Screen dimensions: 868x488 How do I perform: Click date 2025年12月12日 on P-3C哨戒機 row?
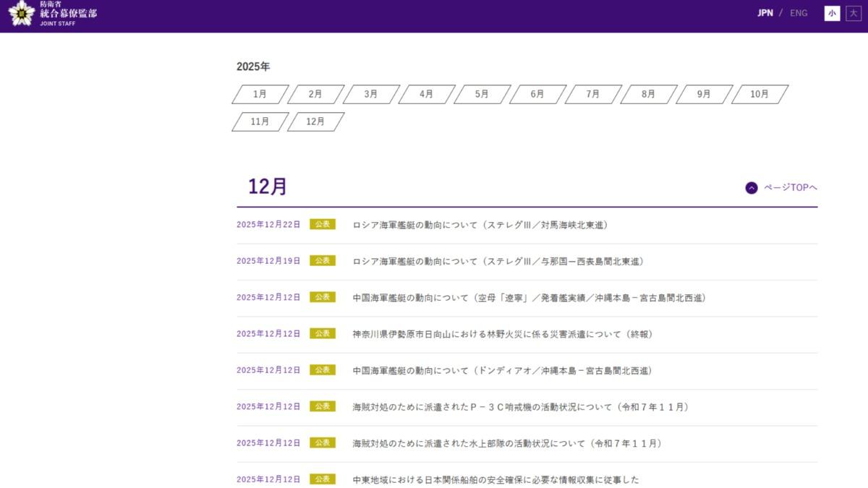tap(268, 407)
